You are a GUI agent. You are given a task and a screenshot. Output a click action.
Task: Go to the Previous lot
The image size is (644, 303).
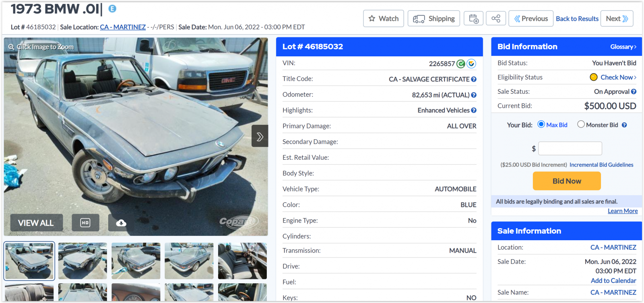(x=531, y=19)
